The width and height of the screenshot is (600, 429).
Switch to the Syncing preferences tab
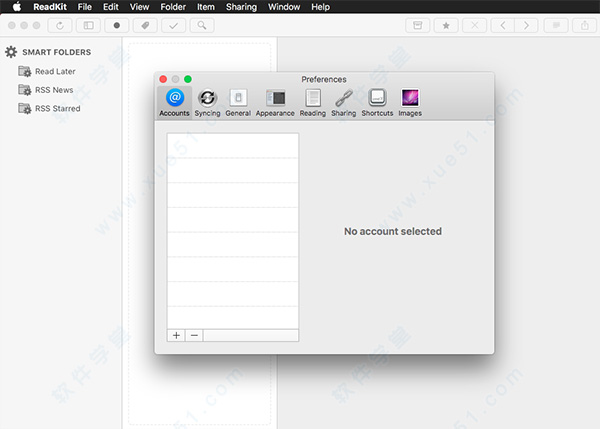207,103
